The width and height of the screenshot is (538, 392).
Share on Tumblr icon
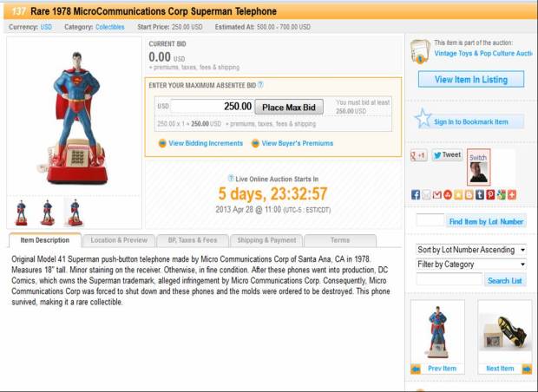(480, 195)
